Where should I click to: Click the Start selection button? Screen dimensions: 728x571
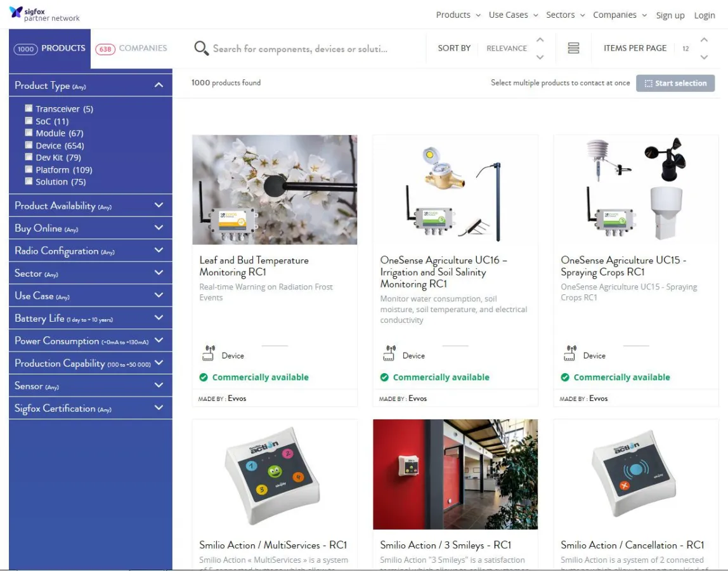675,82
